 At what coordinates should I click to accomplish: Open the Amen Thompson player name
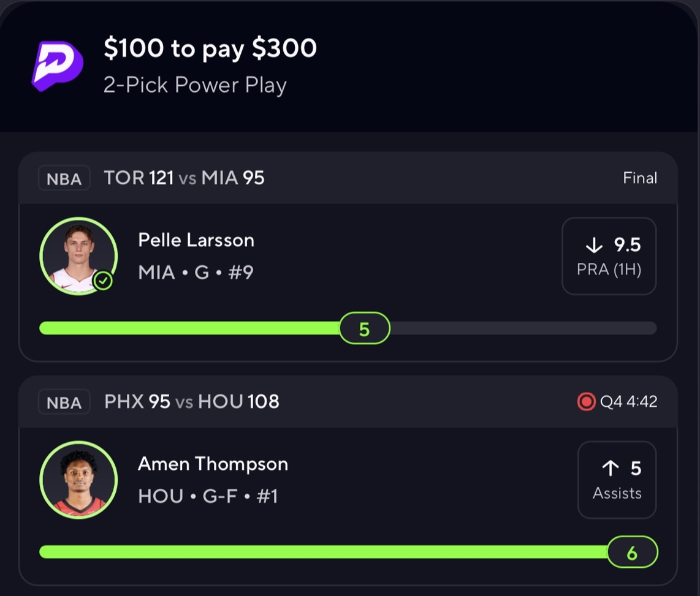click(x=213, y=464)
